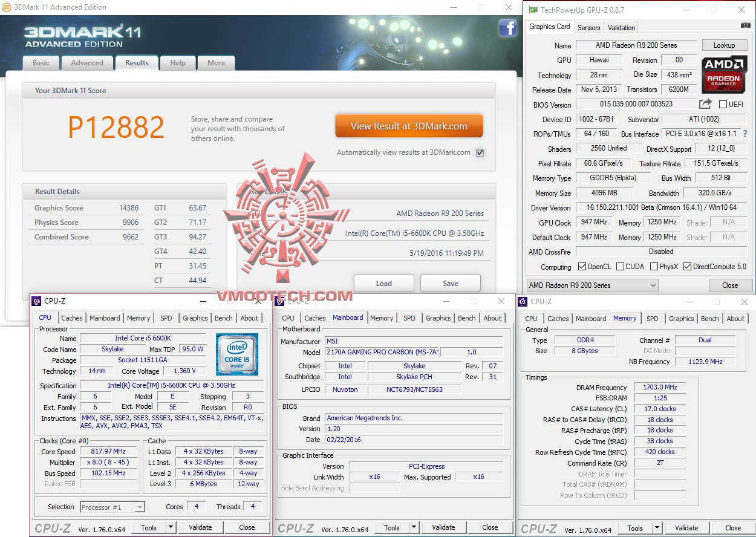Image resolution: width=756 pixels, height=537 pixels.
Task: Open Caches tab in left CPU-Z window
Action: (72, 318)
